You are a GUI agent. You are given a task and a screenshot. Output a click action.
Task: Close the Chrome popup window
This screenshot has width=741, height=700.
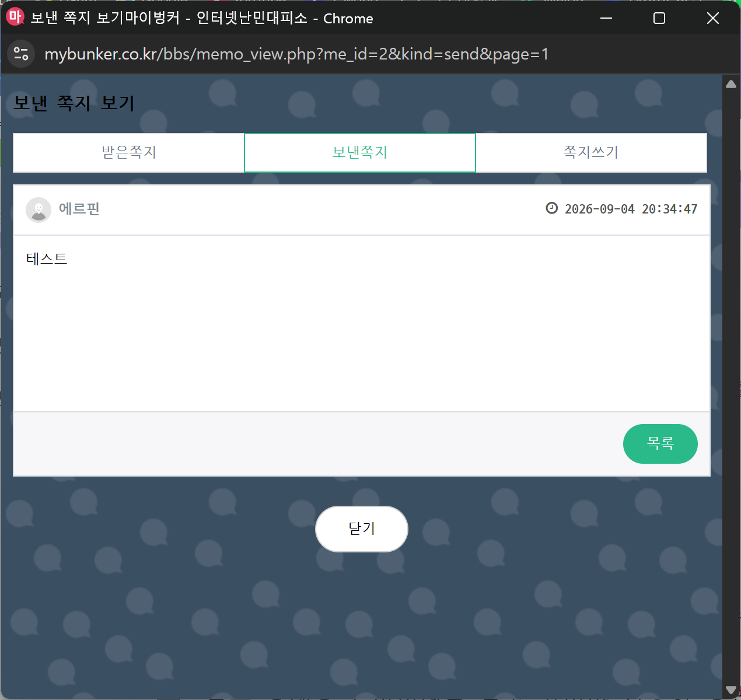click(x=712, y=18)
